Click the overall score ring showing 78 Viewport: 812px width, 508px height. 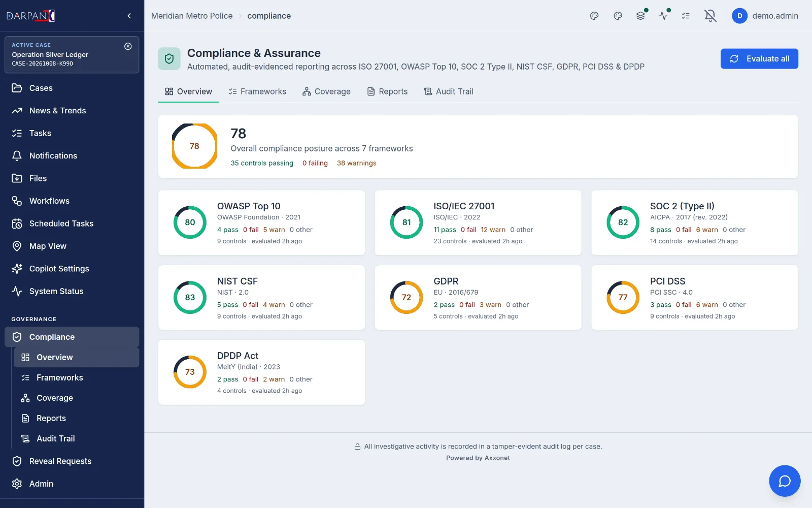coord(194,146)
